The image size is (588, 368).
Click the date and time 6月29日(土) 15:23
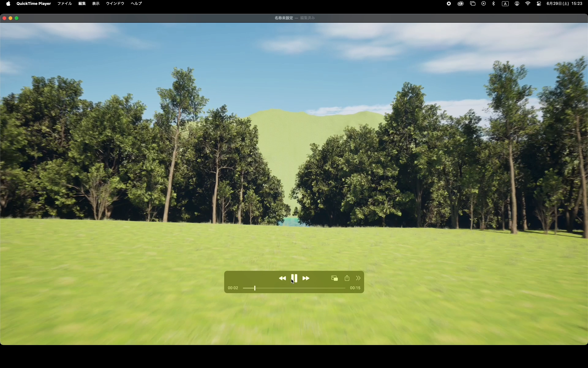(x=564, y=4)
